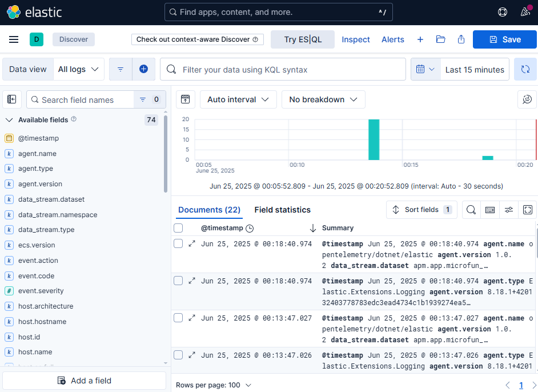
Task: Select the @timestamp field
Action: pyautogui.click(x=38, y=138)
